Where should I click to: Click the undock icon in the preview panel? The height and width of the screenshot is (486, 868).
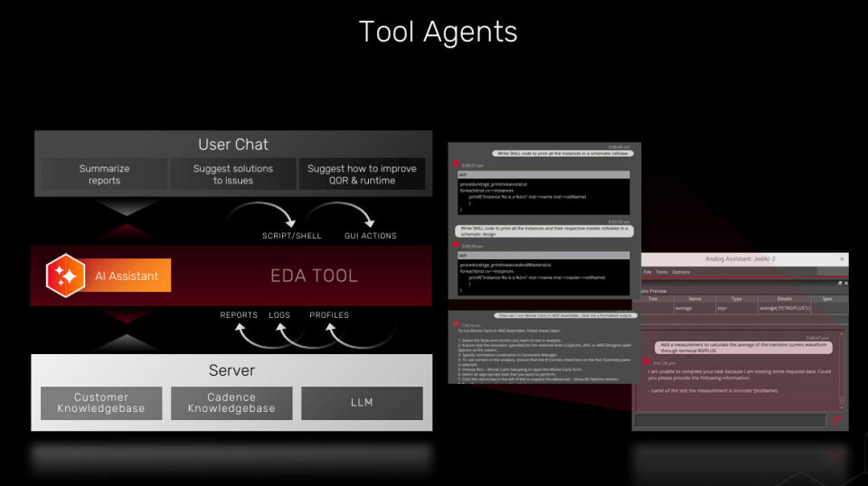[838, 283]
